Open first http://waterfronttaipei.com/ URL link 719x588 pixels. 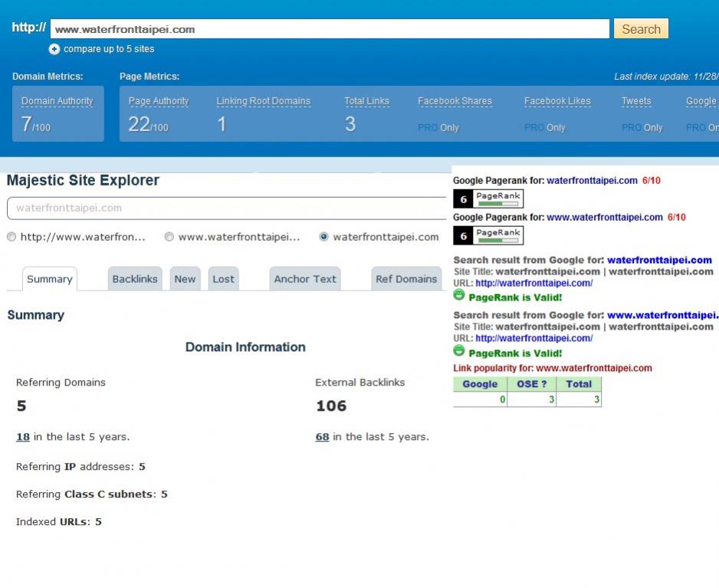534,283
